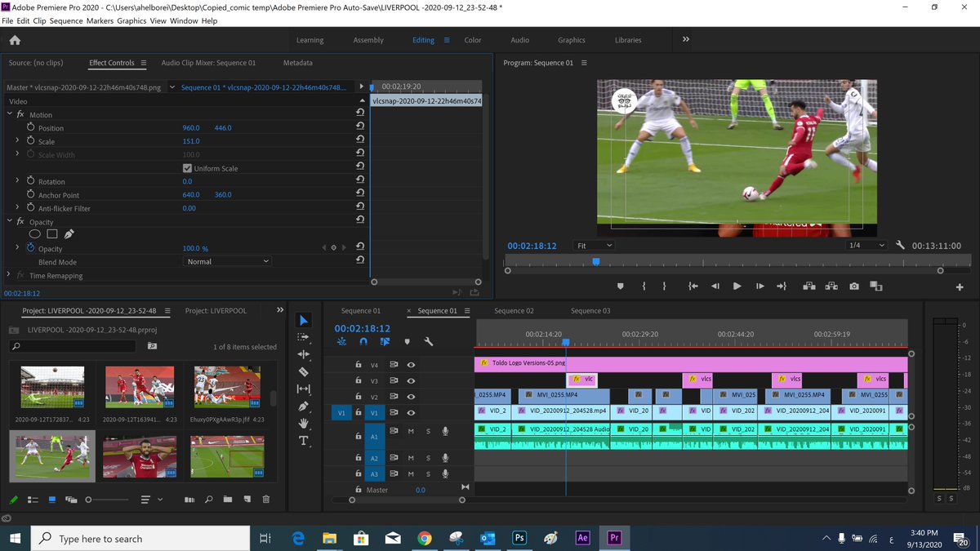Collapse Opacity effect group
The height and width of the screenshot is (551, 980).
point(9,221)
